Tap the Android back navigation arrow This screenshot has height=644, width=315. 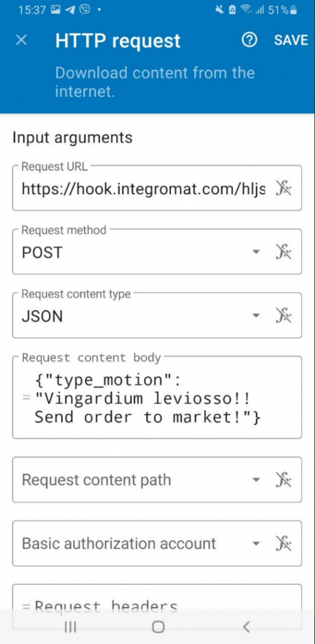(x=246, y=627)
